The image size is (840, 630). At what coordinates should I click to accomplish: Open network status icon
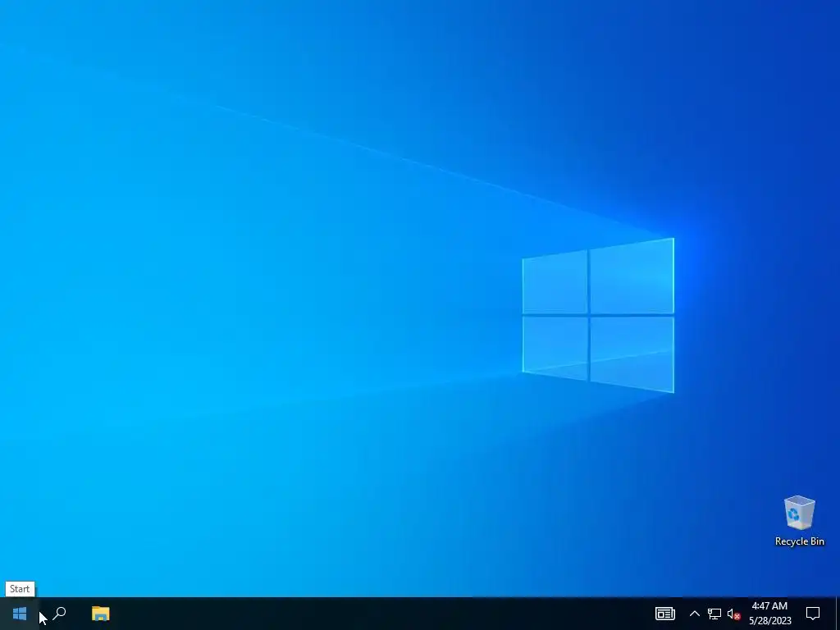pos(714,614)
